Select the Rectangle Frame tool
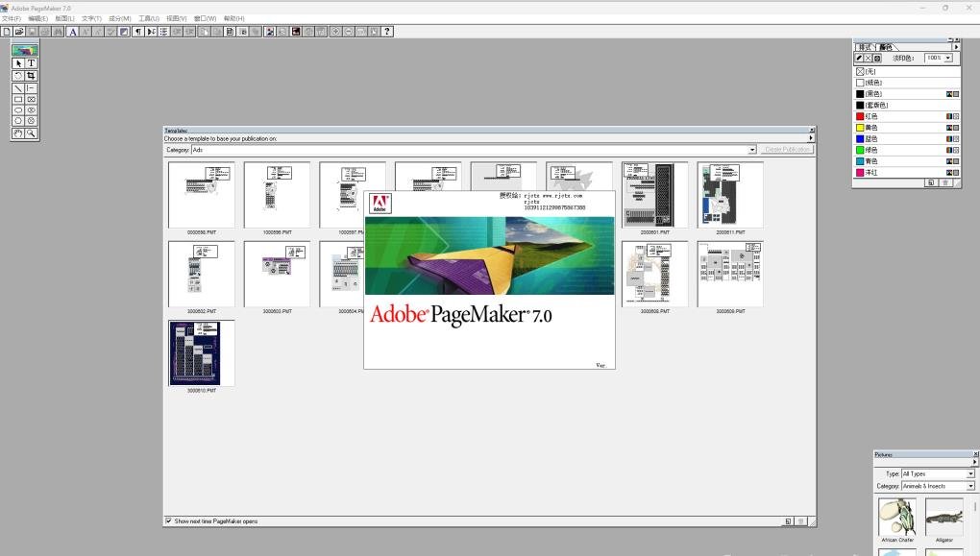 32,99
